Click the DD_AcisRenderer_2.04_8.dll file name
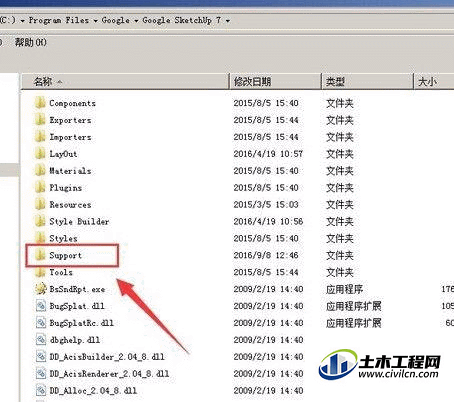The width and height of the screenshot is (454, 402). [109, 374]
